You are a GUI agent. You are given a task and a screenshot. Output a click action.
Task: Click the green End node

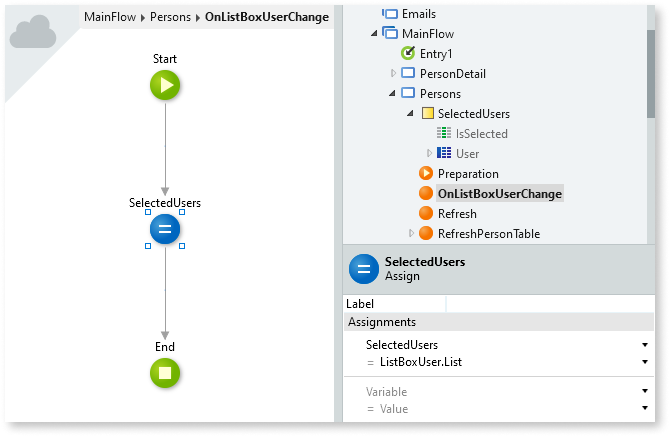click(165, 374)
